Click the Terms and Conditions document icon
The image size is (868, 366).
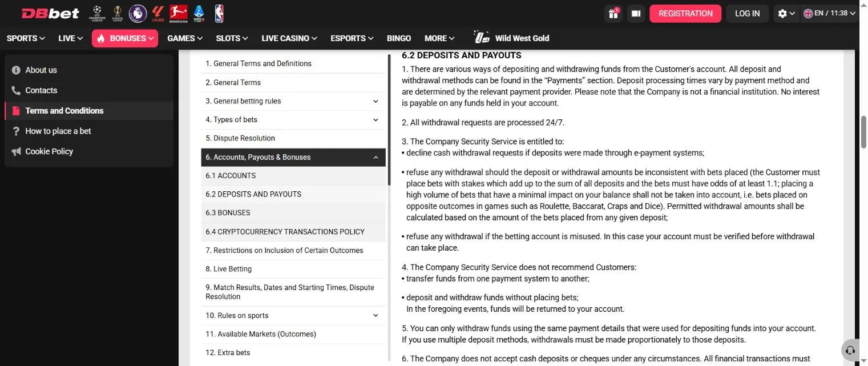point(16,111)
